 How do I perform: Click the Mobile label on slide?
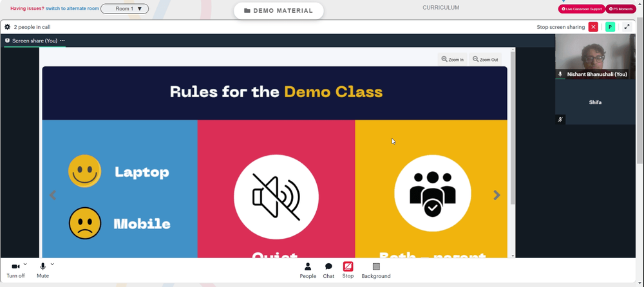click(x=142, y=224)
